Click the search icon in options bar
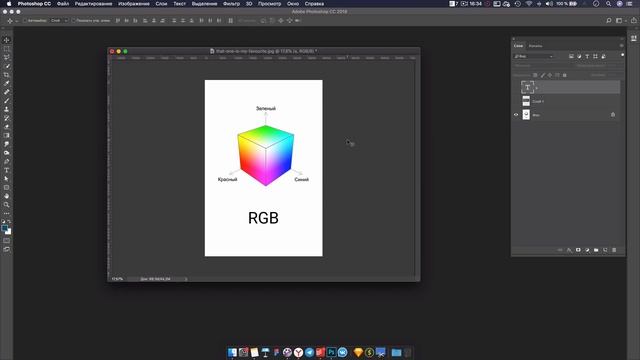This screenshot has height=360, width=640. pos(609,20)
